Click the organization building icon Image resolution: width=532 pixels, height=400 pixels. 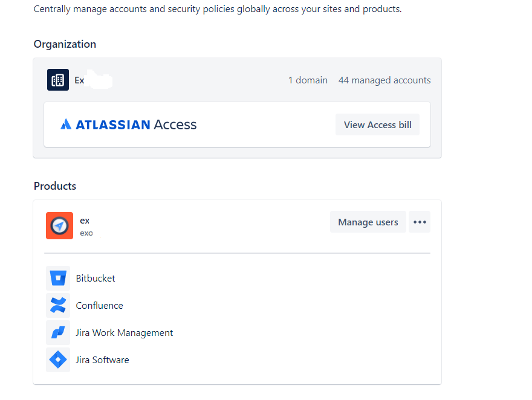point(58,80)
